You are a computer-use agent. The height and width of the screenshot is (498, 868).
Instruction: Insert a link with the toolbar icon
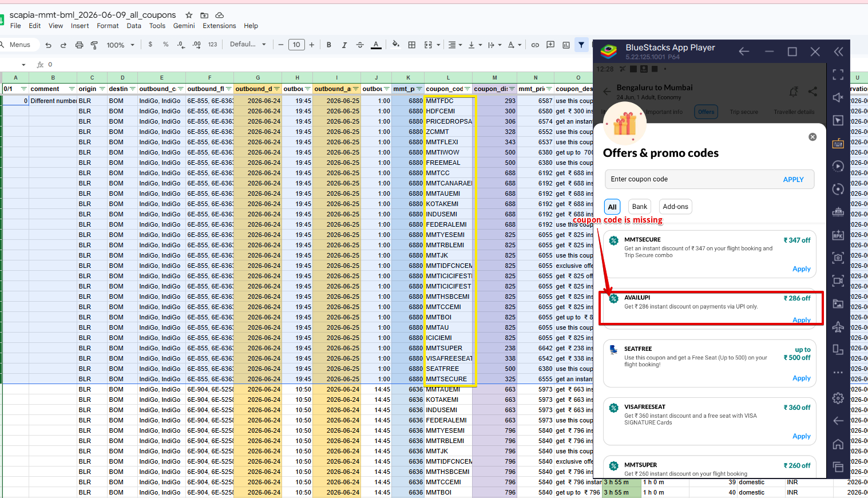coord(535,45)
